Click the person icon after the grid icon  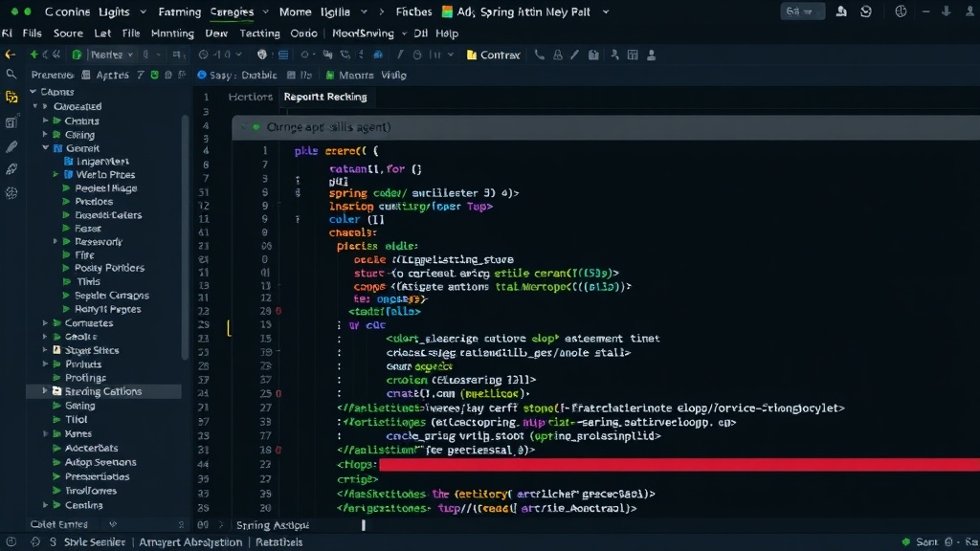(651, 55)
